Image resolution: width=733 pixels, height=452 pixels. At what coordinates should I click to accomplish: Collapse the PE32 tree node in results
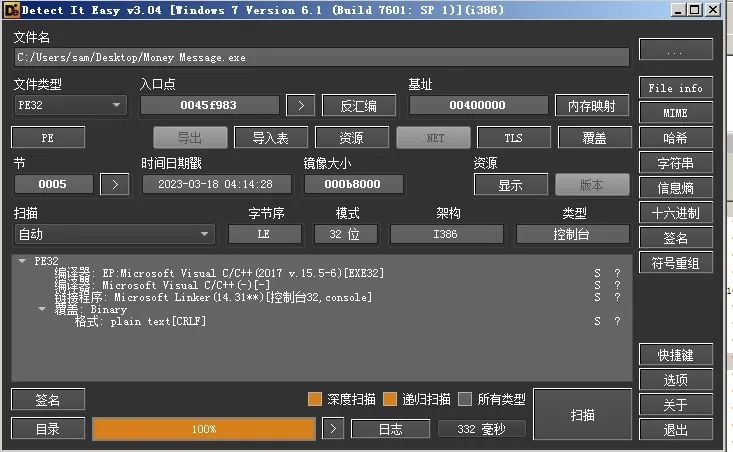click(22, 261)
